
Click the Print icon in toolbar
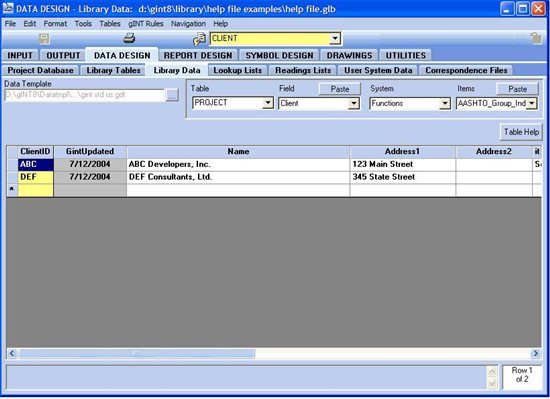coord(129,38)
